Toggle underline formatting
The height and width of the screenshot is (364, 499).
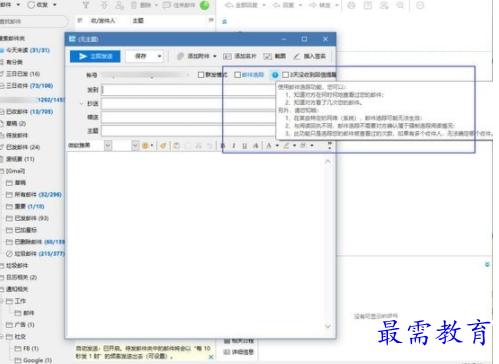click(x=245, y=146)
